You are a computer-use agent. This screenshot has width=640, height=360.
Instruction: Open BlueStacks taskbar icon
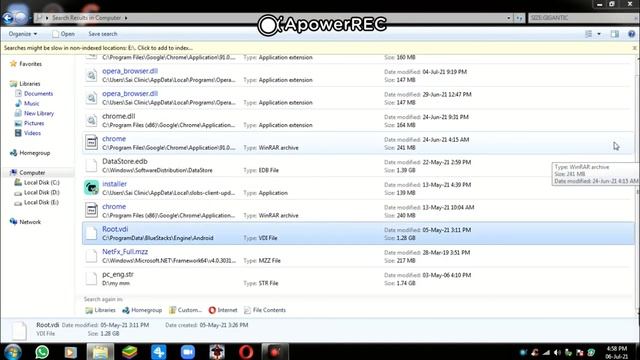pyautogui.click(x=129, y=352)
